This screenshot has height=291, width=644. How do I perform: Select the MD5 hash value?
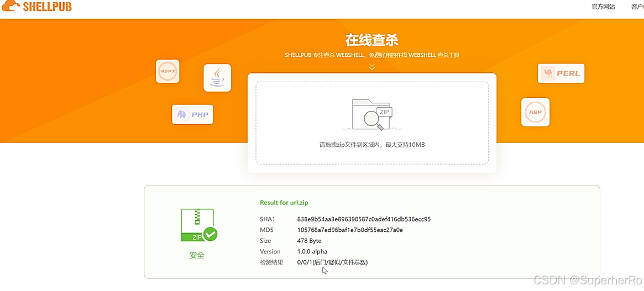coord(350,230)
